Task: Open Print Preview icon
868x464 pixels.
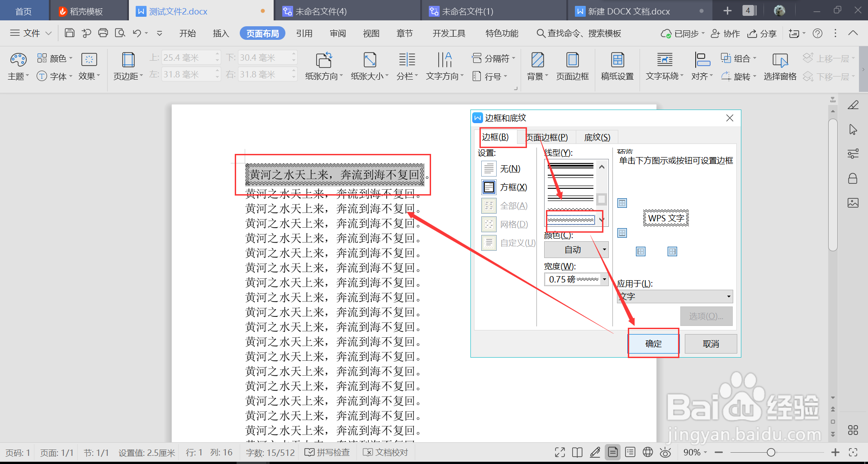Action: (x=120, y=33)
